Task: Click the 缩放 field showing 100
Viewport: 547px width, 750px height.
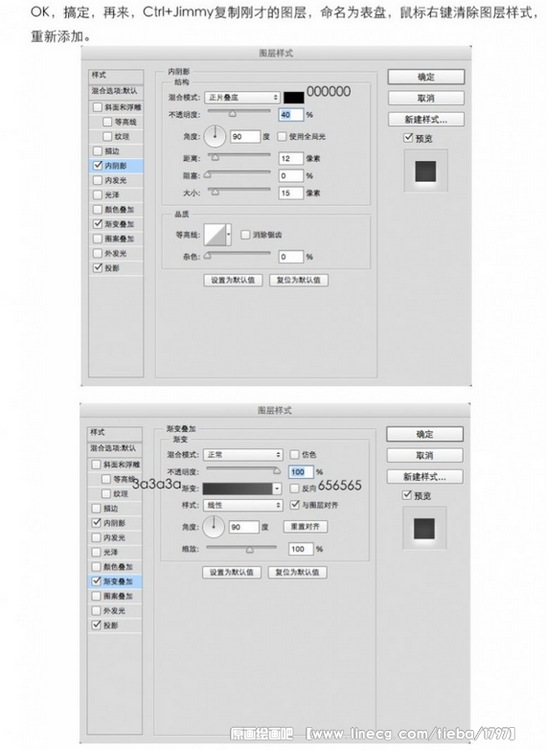Action: coord(301,549)
